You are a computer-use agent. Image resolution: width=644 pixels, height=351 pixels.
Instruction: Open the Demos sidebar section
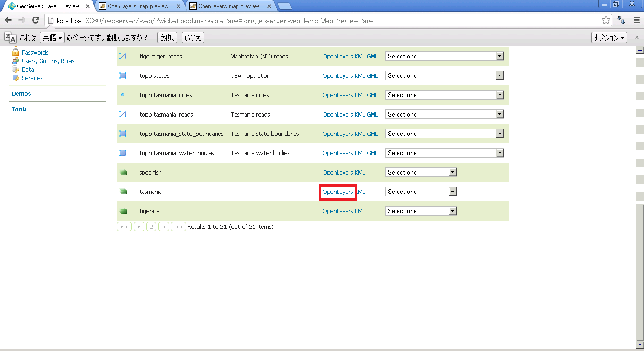tap(21, 94)
